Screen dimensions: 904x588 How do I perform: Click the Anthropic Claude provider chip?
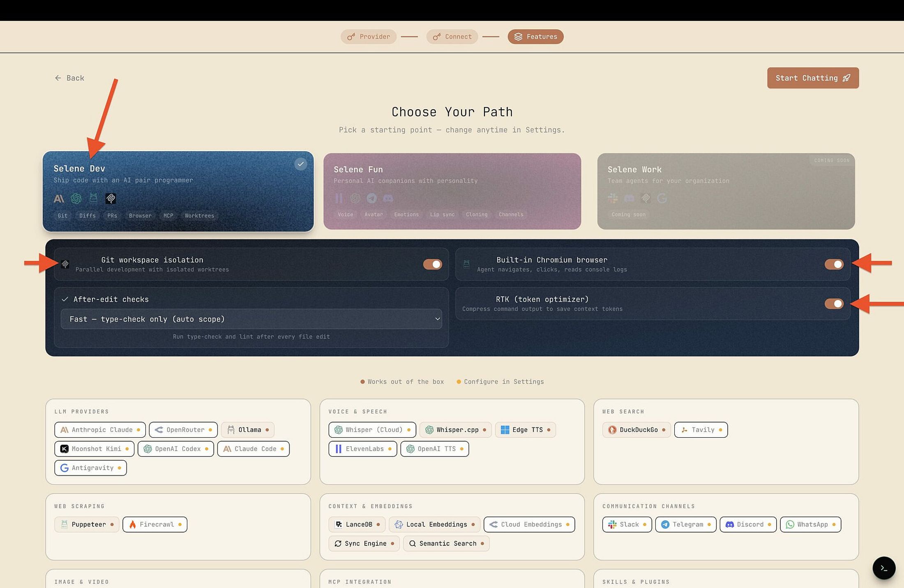point(100,430)
